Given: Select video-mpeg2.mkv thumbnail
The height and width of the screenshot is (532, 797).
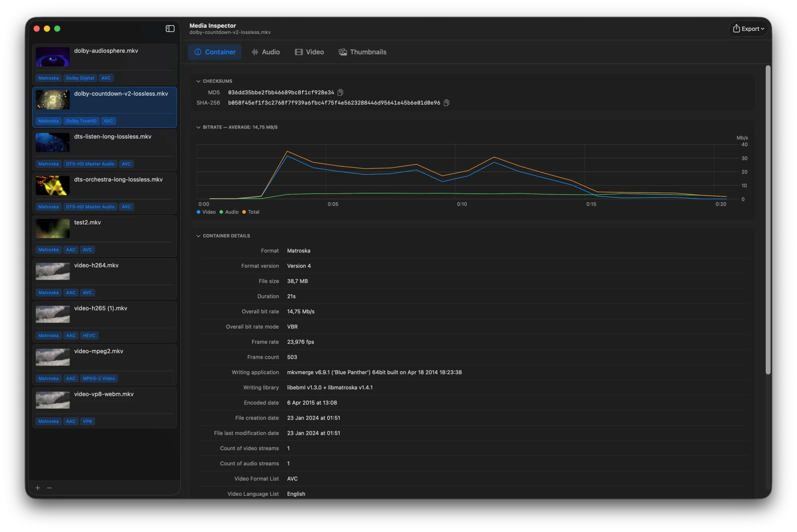Looking at the screenshot, I should [53, 357].
